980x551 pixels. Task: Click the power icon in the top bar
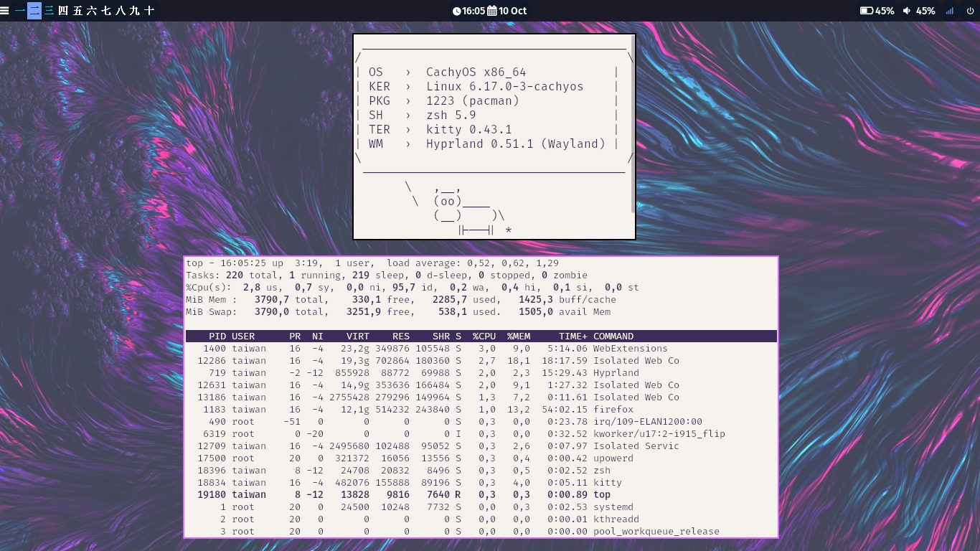[970, 11]
